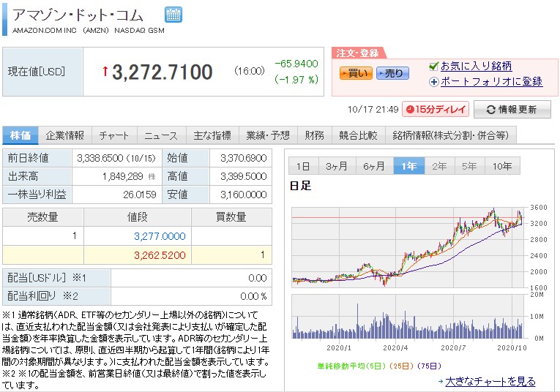This screenshot has height=392, width=560.
Task: Open the お気に入り銘柄 favorites link
Action: coord(476,66)
